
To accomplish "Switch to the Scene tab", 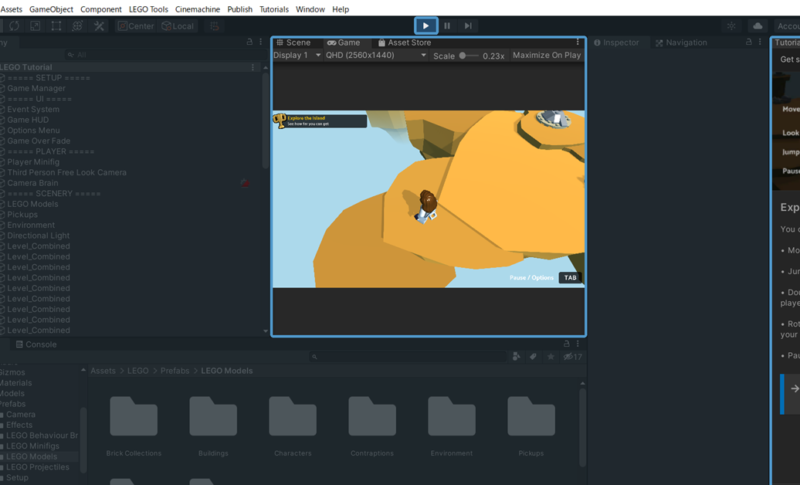I will click(293, 42).
